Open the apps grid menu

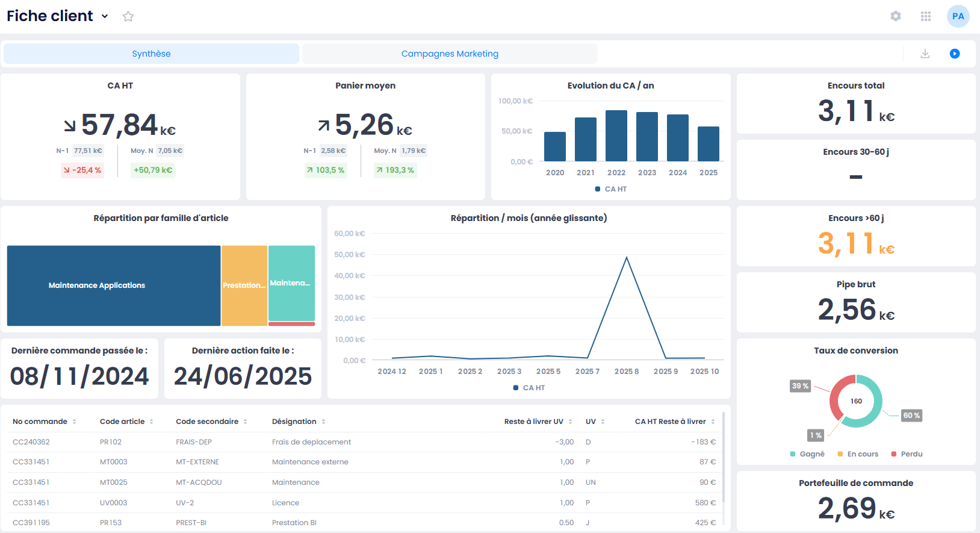pos(926,16)
